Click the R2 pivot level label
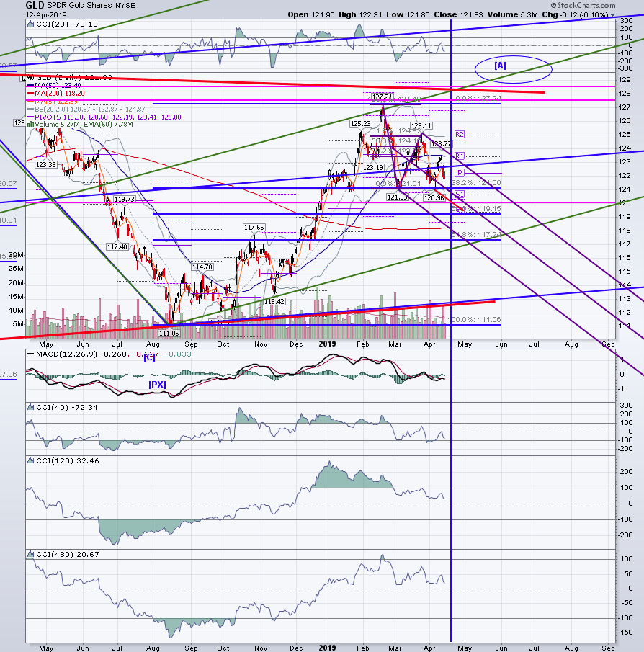The height and width of the screenshot is (652, 644). pyautogui.click(x=460, y=134)
